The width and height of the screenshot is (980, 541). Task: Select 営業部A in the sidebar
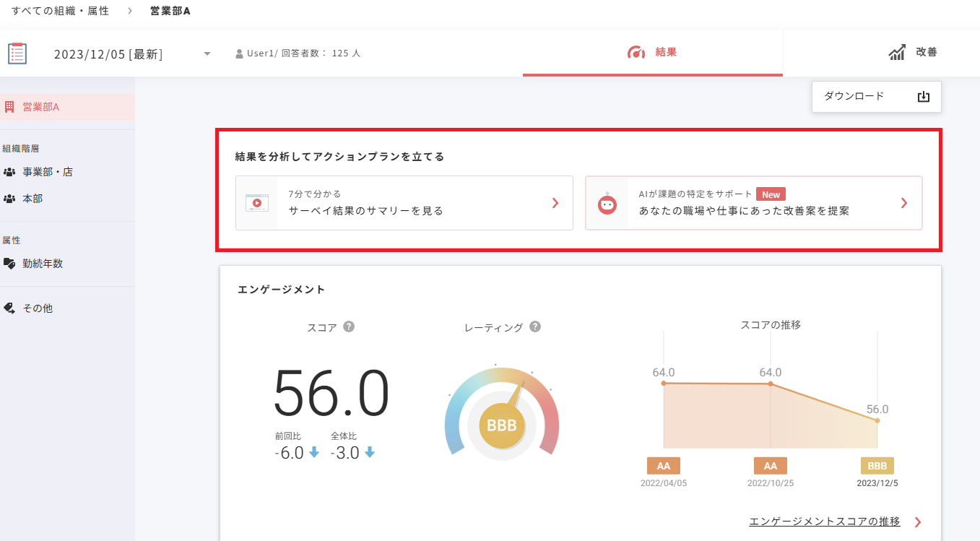click(x=40, y=107)
